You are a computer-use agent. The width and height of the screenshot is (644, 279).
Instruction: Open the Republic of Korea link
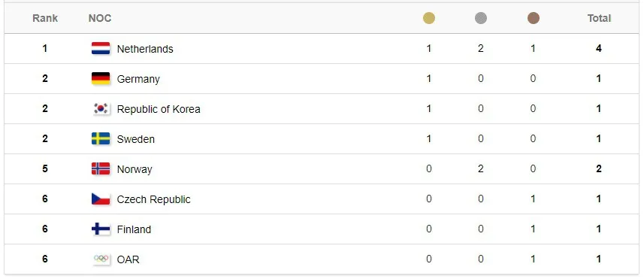[159, 109]
